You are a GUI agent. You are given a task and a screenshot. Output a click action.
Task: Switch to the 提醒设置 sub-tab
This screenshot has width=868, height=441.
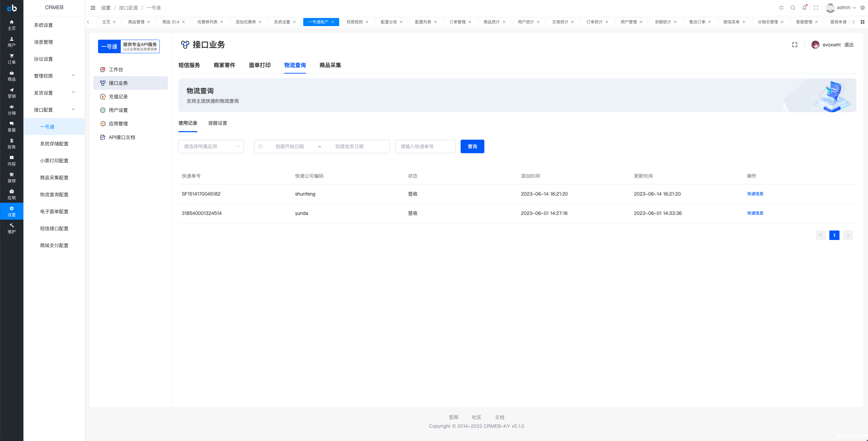(x=217, y=123)
